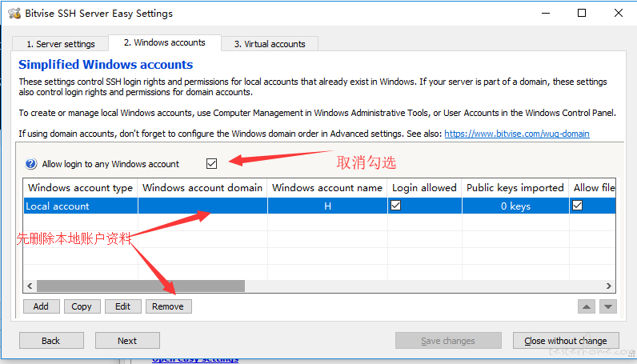Click Close without change button

click(566, 341)
